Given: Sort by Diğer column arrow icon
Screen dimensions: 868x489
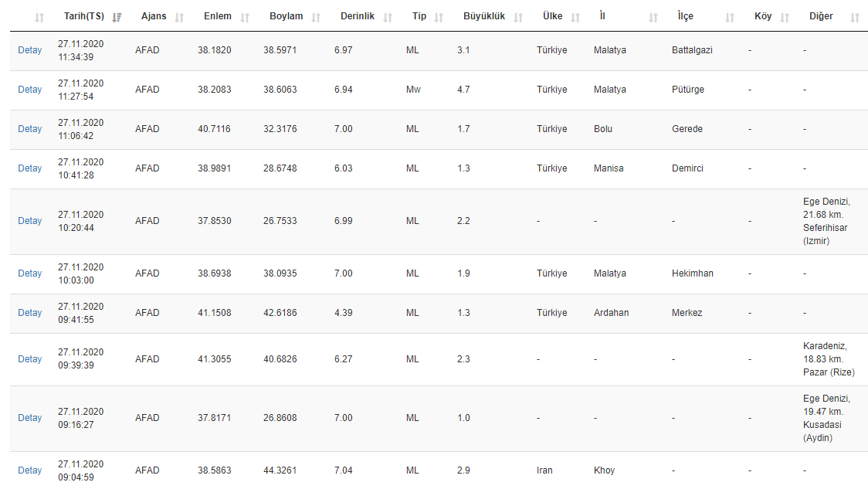Looking at the screenshot, I should click(854, 18).
